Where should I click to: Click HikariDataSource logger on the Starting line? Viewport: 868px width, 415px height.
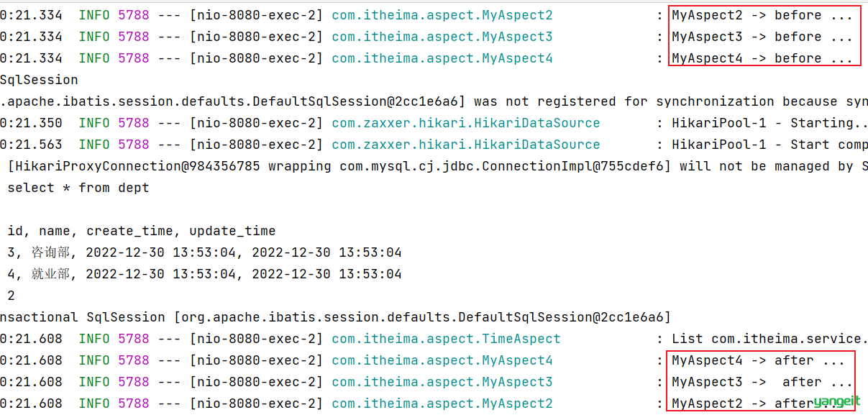tap(466, 123)
